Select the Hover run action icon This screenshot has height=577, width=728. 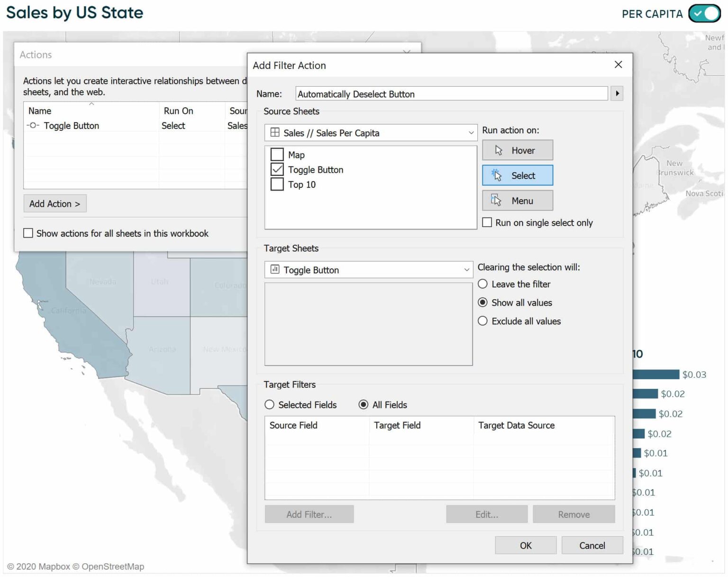(498, 150)
